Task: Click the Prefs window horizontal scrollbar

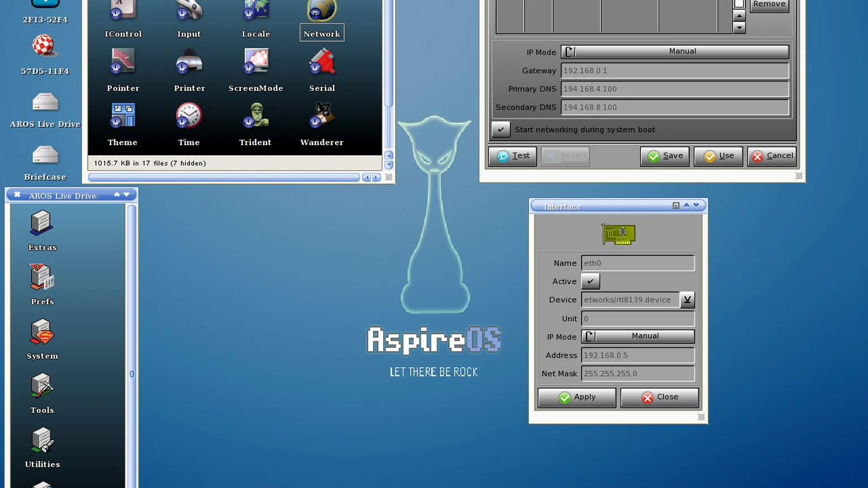Action: coord(224,177)
